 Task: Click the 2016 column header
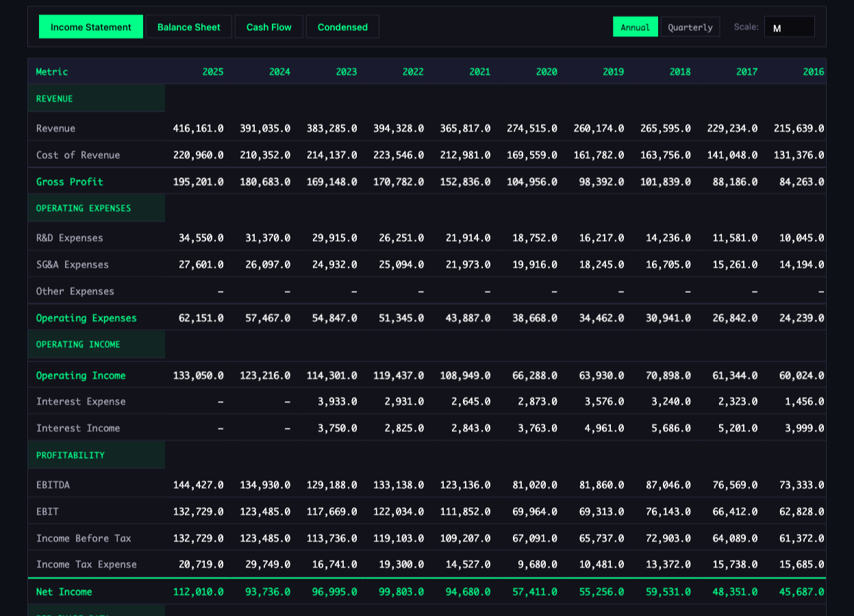coord(814,71)
